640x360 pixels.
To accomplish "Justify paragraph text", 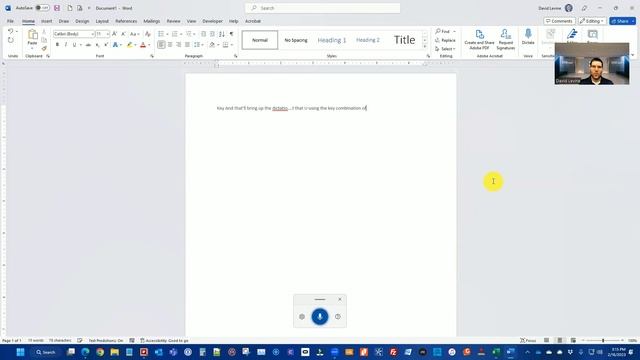I will [x=187, y=44].
